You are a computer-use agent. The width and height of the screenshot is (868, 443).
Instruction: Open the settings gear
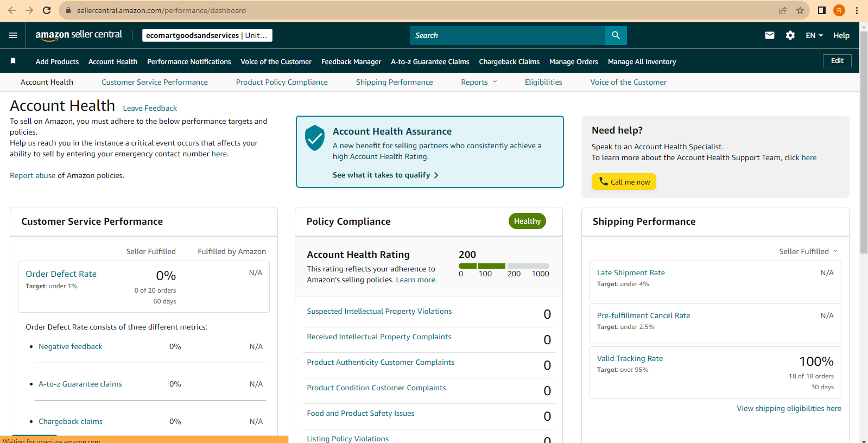click(790, 35)
